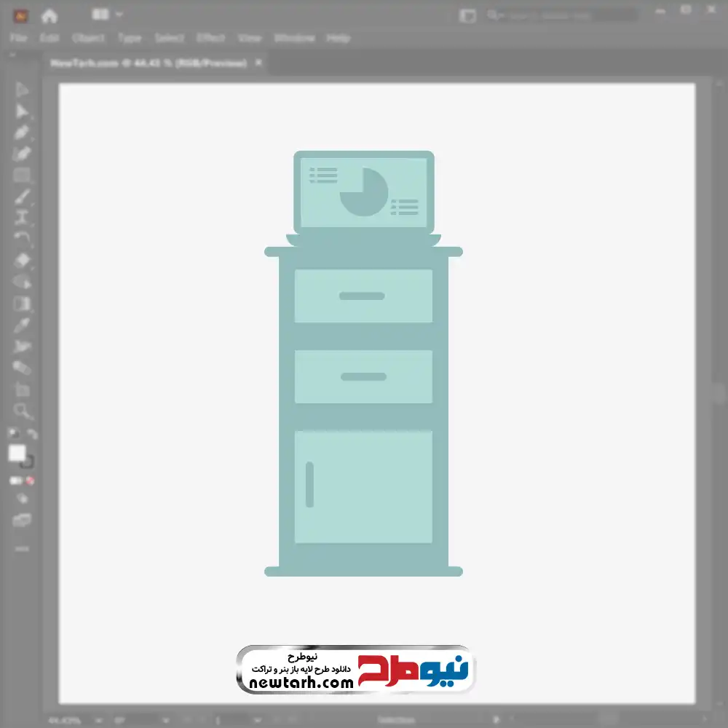Image resolution: width=728 pixels, height=728 pixels.
Task: Select the Direct Selection tool
Action: tap(22, 111)
